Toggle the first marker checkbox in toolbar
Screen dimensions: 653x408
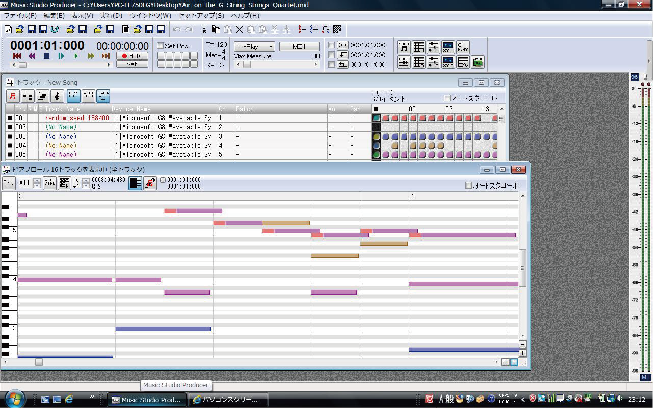(x=332, y=46)
